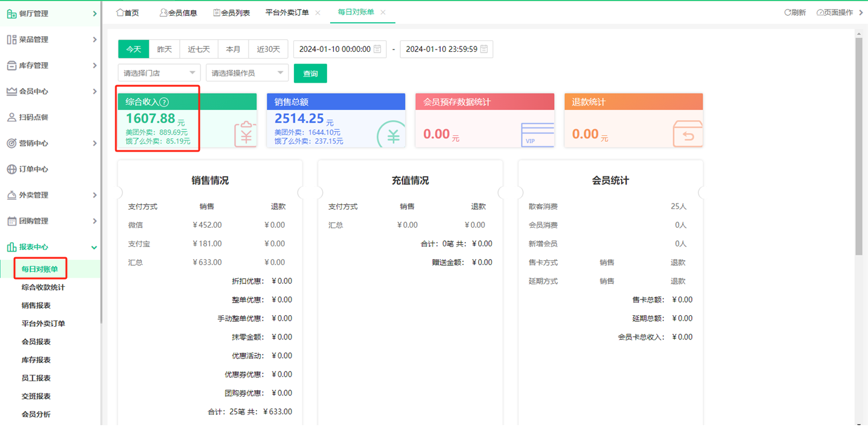Switch date range to 近30天

click(268, 49)
